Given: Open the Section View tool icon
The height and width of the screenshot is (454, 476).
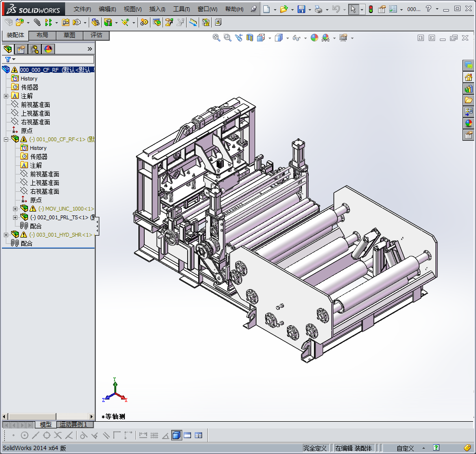Looking at the screenshot, I should pyautogui.click(x=250, y=38).
